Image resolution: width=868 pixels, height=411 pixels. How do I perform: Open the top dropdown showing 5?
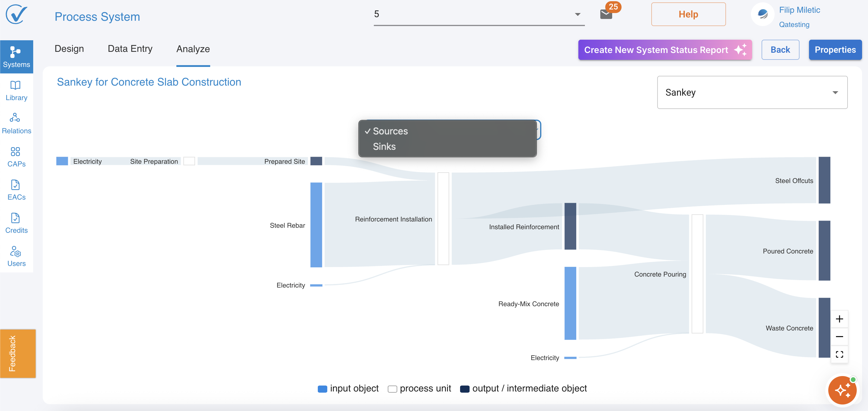coord(478,14)
